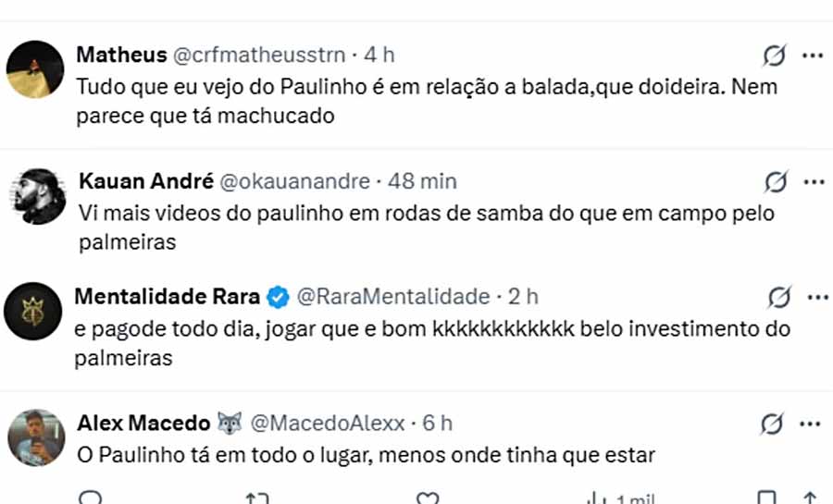Open Matheus's profile avatar
The height and width of the screenshot is (504, 833).
35,69
